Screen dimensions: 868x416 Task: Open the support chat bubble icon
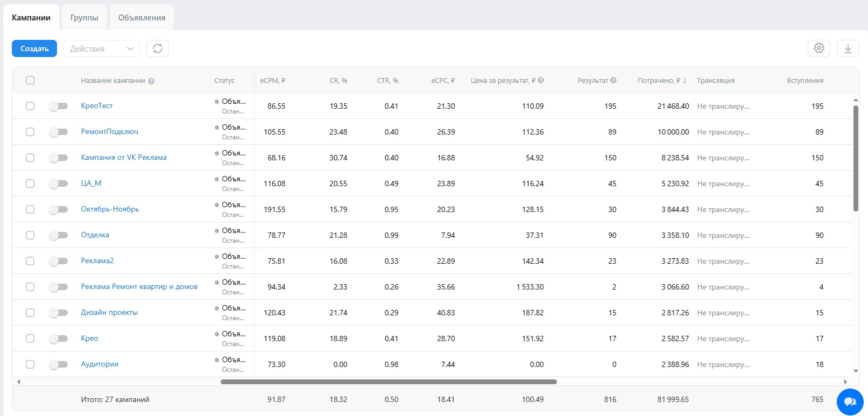(x=850, y=401)
